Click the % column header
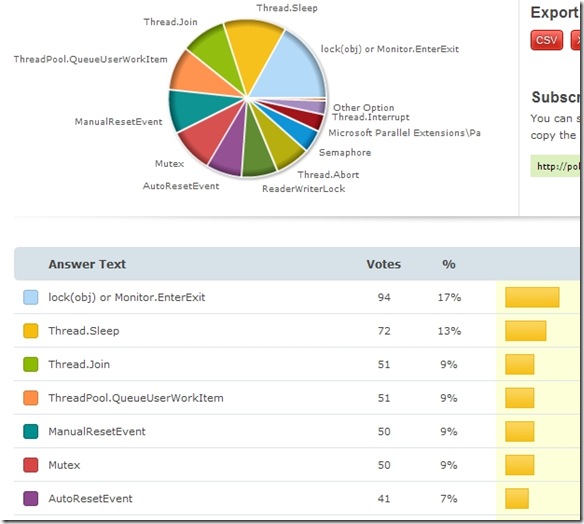This screenshot has width=584, height=524. click(x=449, y=264)
